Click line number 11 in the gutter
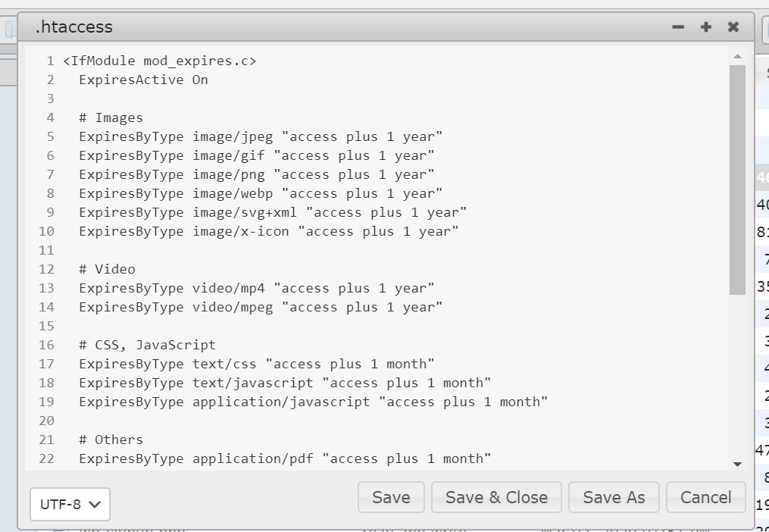The height and width of the screenshot is (532, 769). pyautogui.click(x=46, y=251)
